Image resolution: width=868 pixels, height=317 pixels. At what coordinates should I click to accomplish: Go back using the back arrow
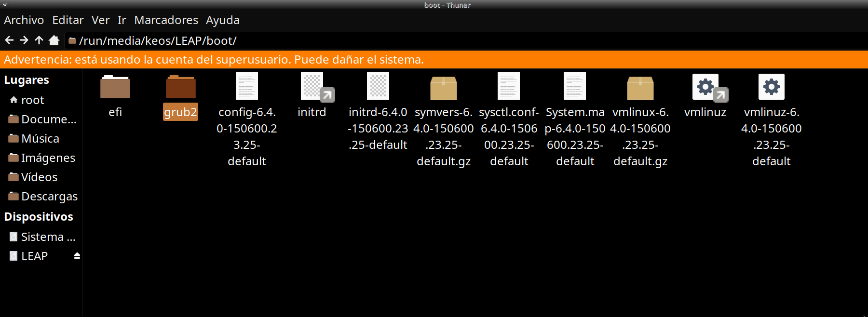click(x=9, y=40)
